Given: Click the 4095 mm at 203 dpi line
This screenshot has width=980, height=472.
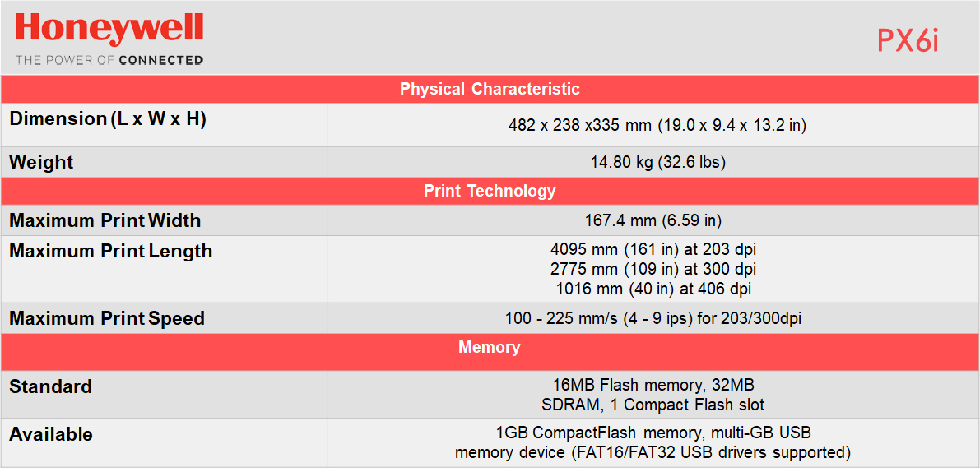Looking at the screenshot, I should click(x=653, y=249).
